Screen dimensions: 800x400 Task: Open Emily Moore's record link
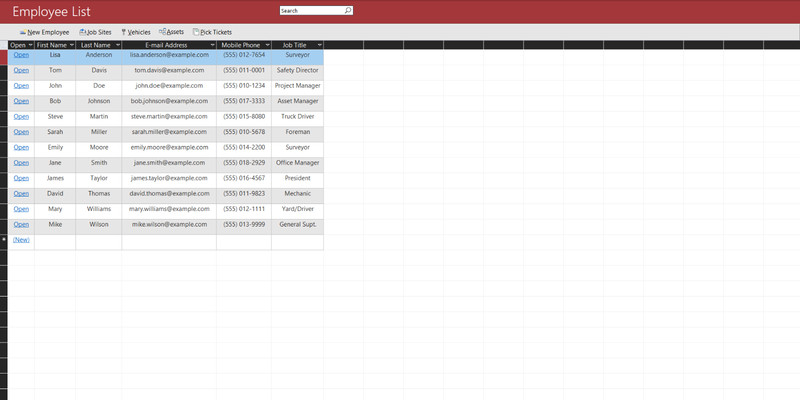[21, 147]
